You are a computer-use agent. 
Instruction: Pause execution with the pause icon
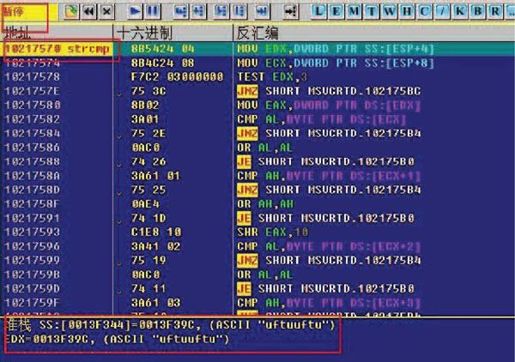click(x=153, y=12)
